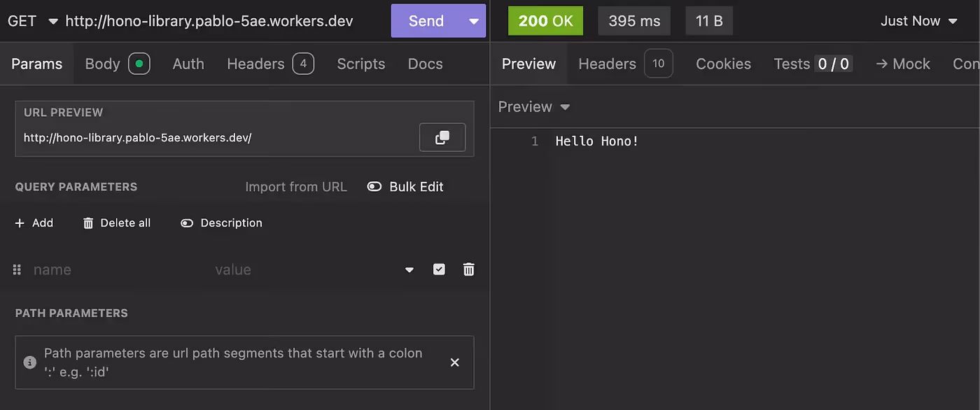This screenshot has height=410, width=980.
Task: Open the request Headers tab
Action: pos(270,64)
